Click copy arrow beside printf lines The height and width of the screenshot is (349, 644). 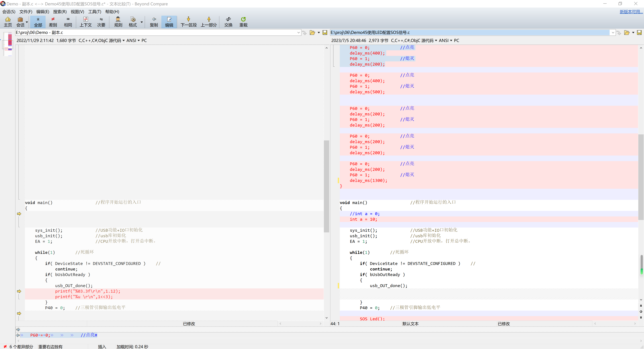(x=19, y=291)
